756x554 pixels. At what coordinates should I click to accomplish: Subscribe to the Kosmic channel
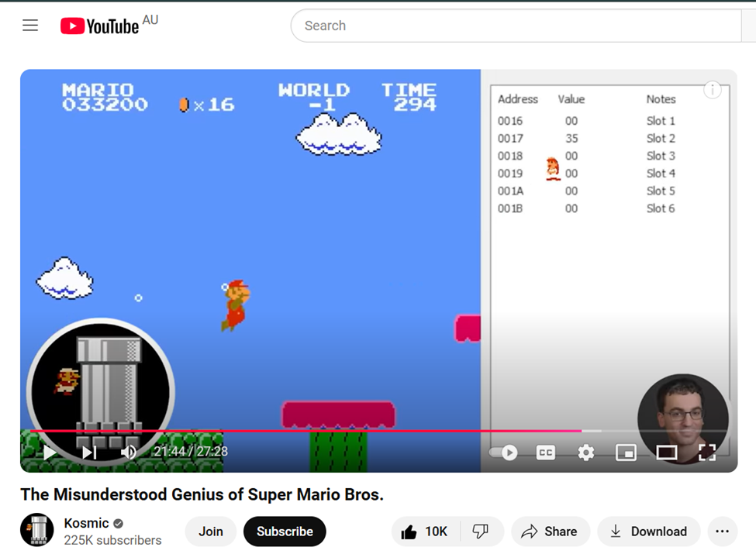[x=285, y=532]
